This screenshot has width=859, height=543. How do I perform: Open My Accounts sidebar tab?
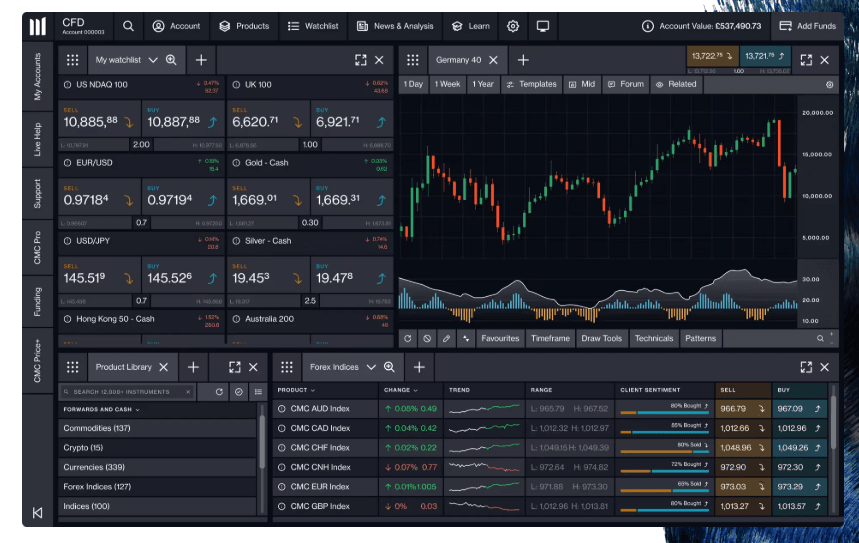37,77
